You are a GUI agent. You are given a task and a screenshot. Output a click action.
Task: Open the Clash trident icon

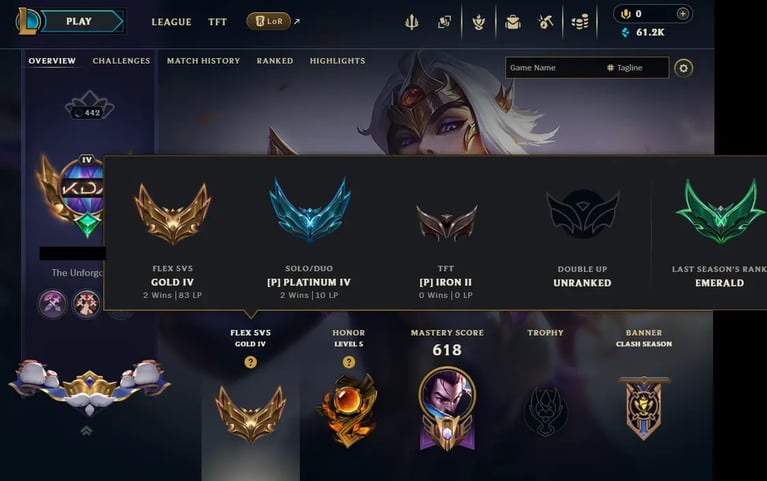(412, 22)
